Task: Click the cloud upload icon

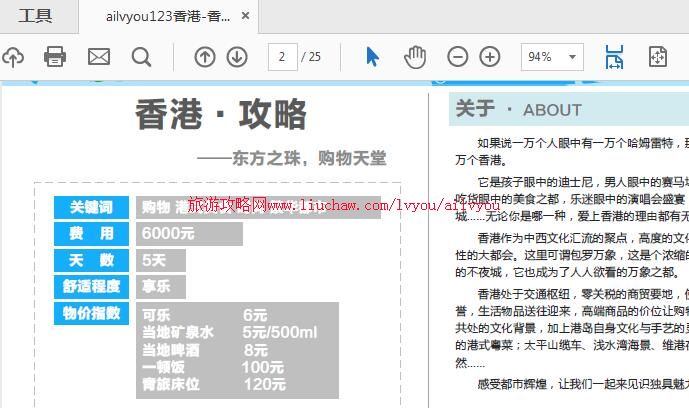Action: click(12, 57)
